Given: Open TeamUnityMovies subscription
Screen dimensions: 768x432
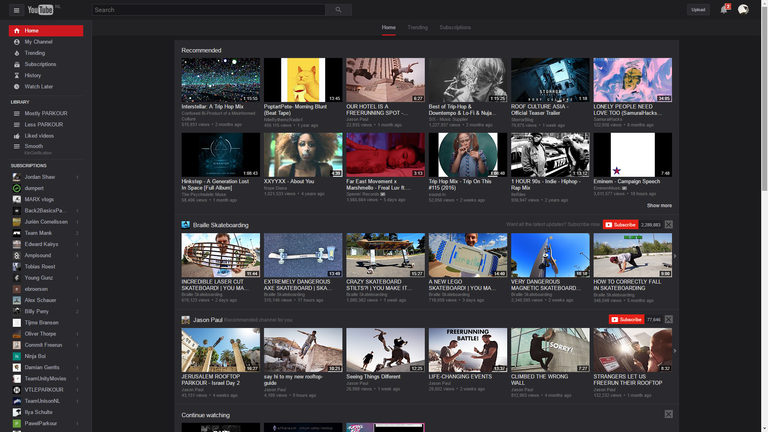Looking at the screenshot, I should coord(46,379).
